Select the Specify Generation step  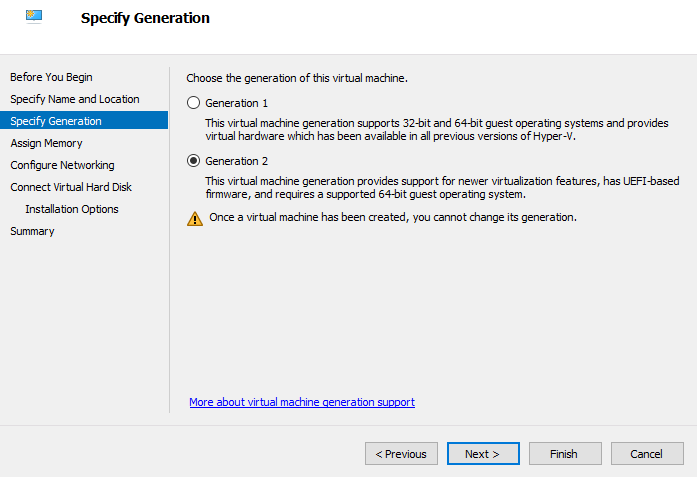56,121
